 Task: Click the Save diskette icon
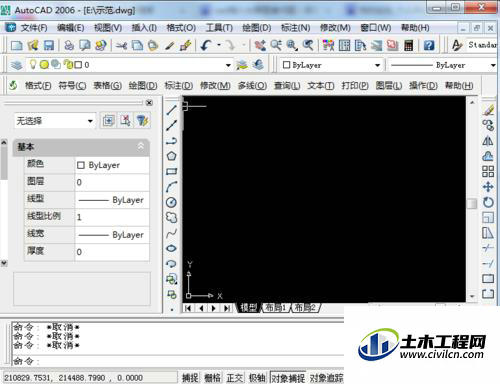(49, 45)
